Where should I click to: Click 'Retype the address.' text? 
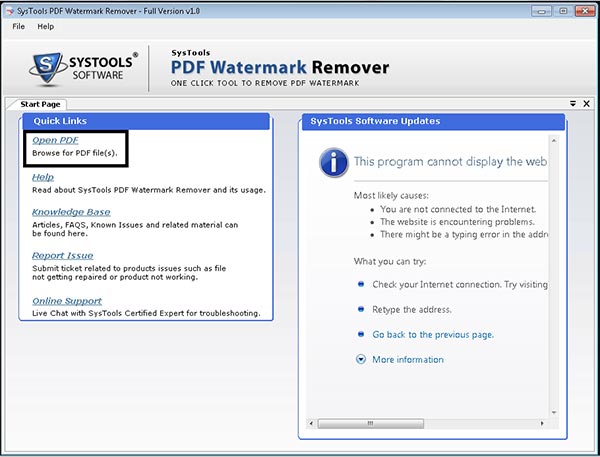click(x=412, y=310)
